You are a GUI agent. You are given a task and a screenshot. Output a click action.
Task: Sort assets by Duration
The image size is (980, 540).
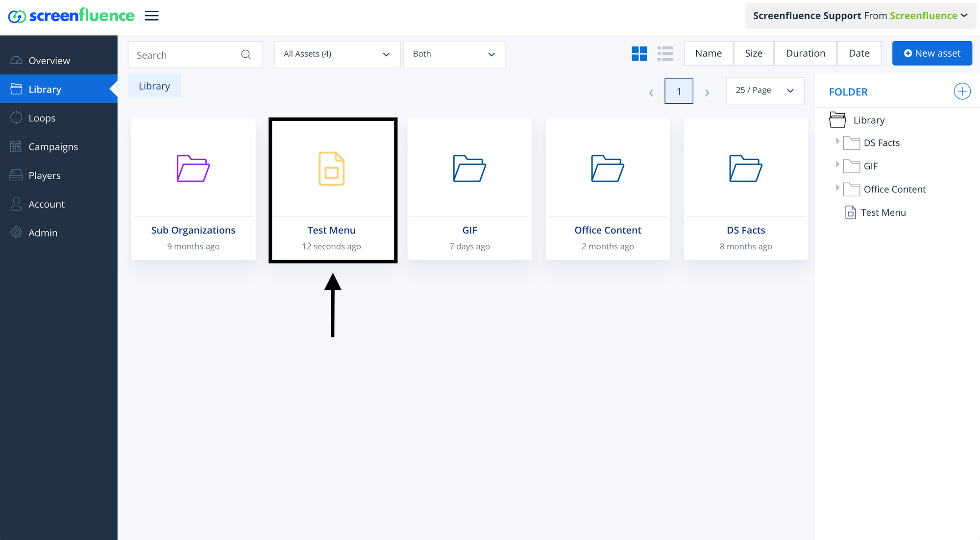(x=806, y=53)
